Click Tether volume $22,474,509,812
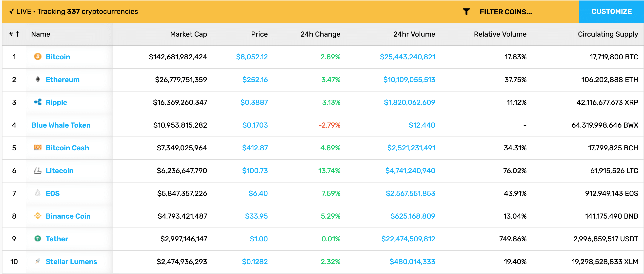The height and width of the screenshot is (274, 644). (x=408, y=239)
